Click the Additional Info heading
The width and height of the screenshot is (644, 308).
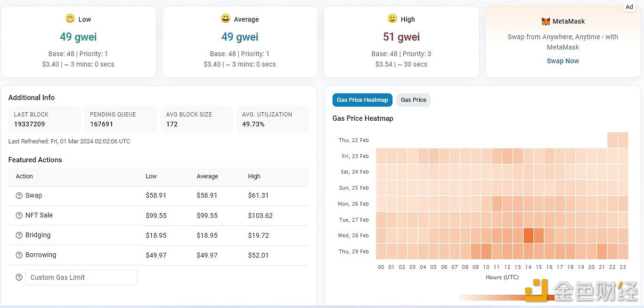pyautogui.click(x=32, y=98)
